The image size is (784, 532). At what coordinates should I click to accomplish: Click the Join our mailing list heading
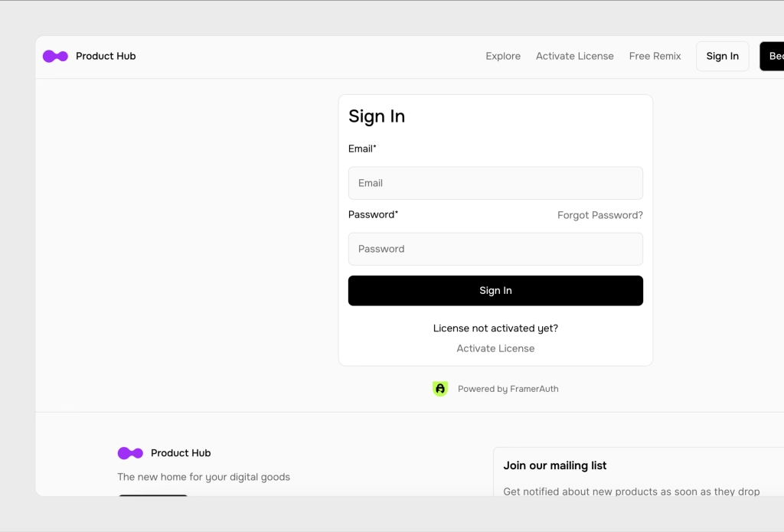pyautogui.click(x=554, y=465)
